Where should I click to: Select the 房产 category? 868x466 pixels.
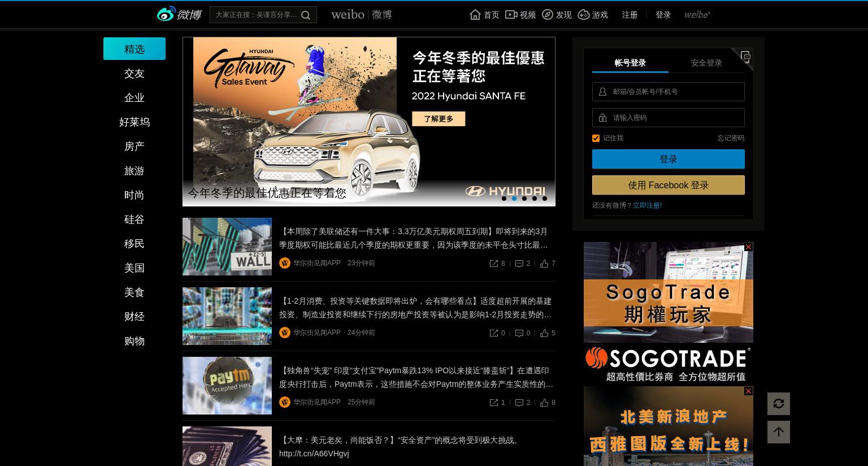tap(134, 146)
